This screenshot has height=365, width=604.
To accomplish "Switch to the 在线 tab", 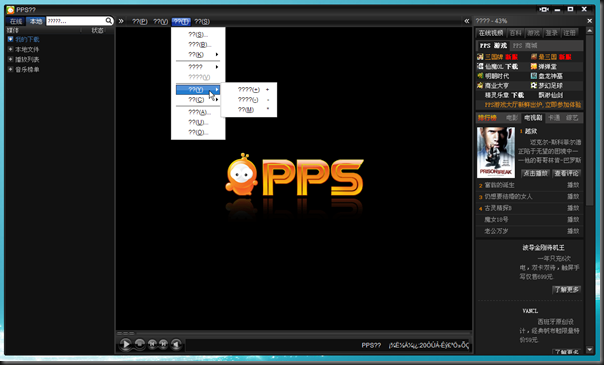I will [x=16, y=21].
